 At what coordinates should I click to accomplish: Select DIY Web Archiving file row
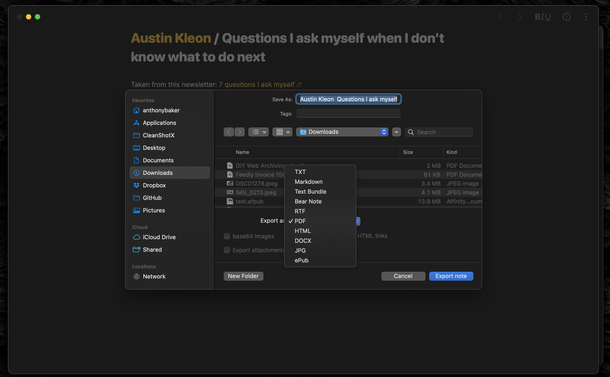pos(349,166)
